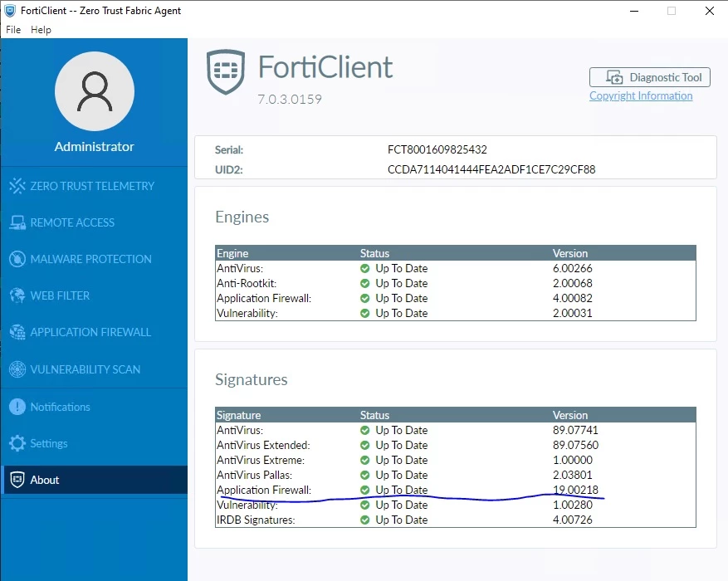This screenshot has height=581, width=728.
Task: Click the Application Firewall sidebar icon
Action: (x=17, y=332)
